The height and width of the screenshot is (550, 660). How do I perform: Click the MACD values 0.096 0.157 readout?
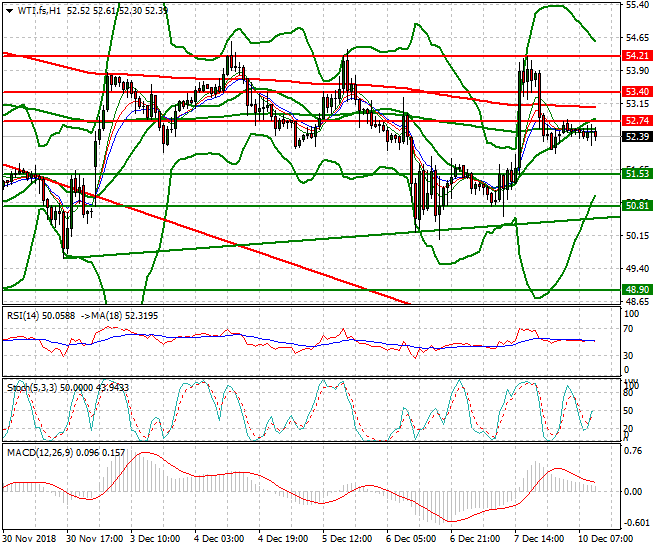101,453
